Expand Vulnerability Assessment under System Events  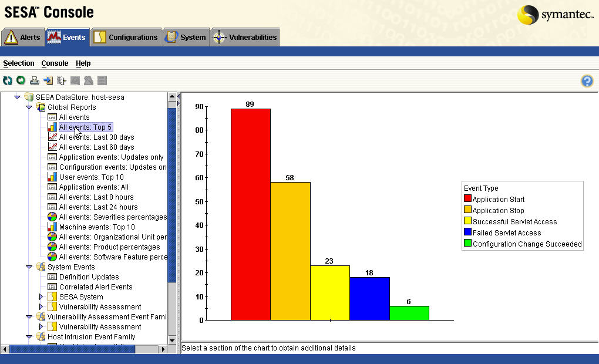(41, 306)
